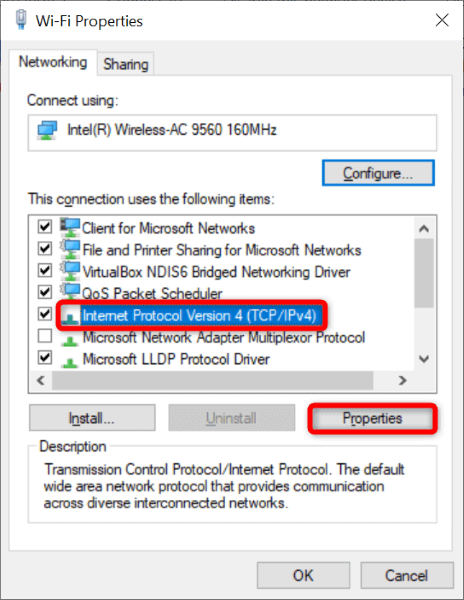Enable Microsoft Network Adapter Multiplexor Protocol checkbox
464x600 pixels.
click(x=45, y=336)
